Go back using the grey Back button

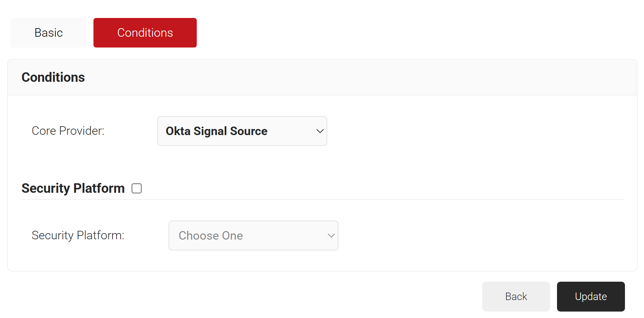tap(516, 297)
